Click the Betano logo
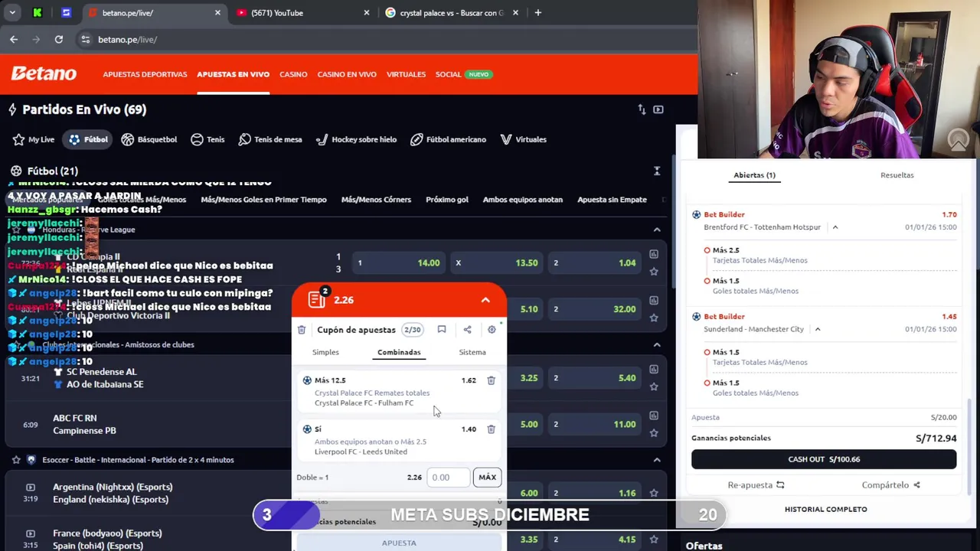 point(44,74)
